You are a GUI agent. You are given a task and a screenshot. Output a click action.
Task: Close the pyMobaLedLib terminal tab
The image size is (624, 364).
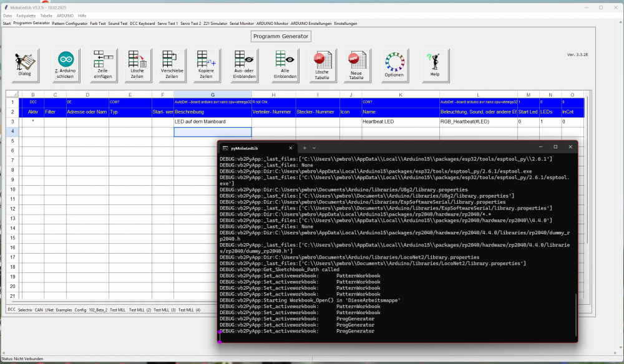pyautogui.click(x=291, y=148)
